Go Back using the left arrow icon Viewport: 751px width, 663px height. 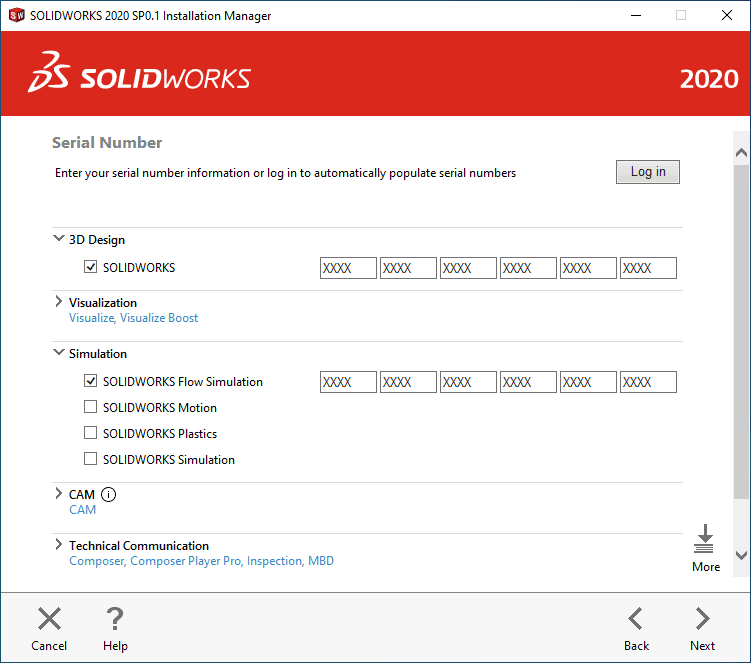636,619
